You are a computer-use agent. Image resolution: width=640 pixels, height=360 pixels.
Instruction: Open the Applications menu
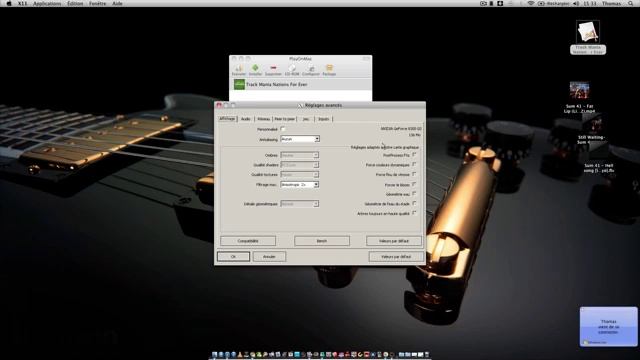[47, 3]
